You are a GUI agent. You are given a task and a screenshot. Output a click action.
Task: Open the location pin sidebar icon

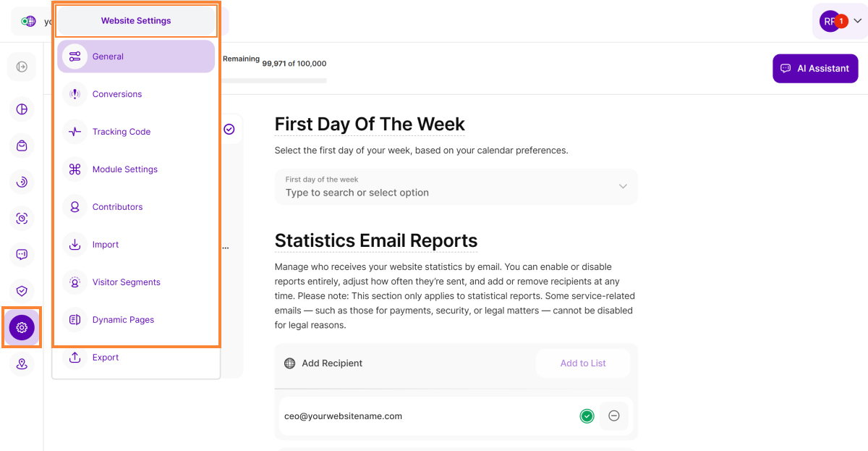click(22, 364)
